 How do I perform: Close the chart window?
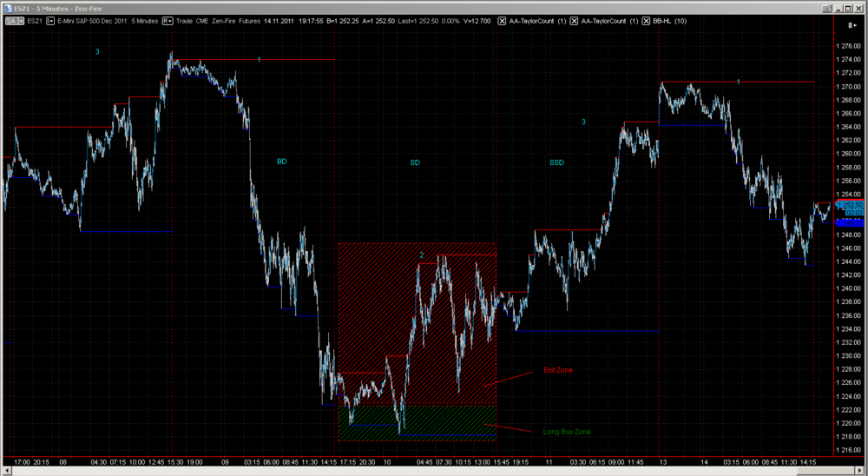tap(858, 9)
